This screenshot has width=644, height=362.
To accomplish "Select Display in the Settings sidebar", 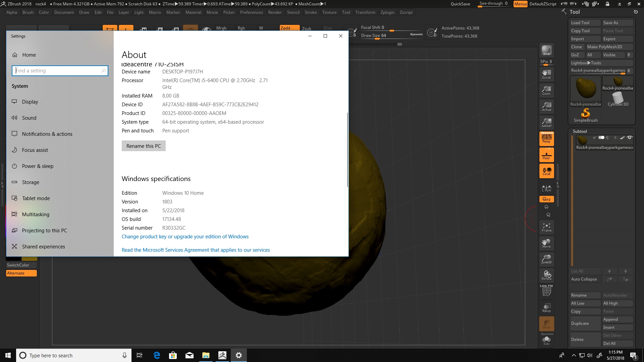I will (x=60, y=102).
